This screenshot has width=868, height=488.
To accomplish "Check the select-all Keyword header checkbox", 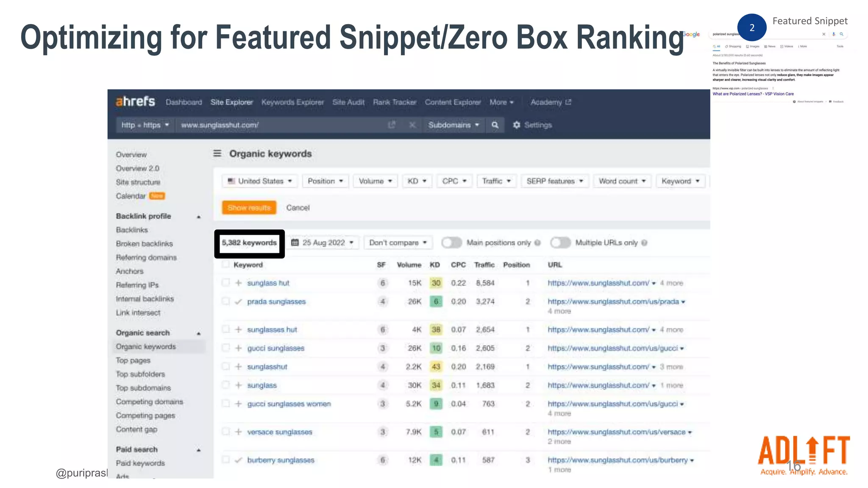I will (x=225, y=264).
